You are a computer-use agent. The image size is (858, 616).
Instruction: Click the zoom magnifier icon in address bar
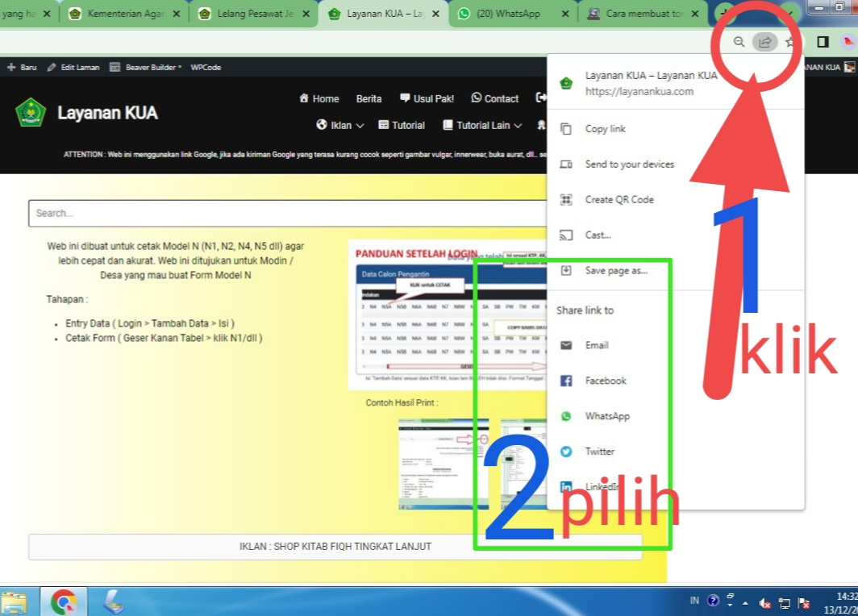tap(739, 42)
